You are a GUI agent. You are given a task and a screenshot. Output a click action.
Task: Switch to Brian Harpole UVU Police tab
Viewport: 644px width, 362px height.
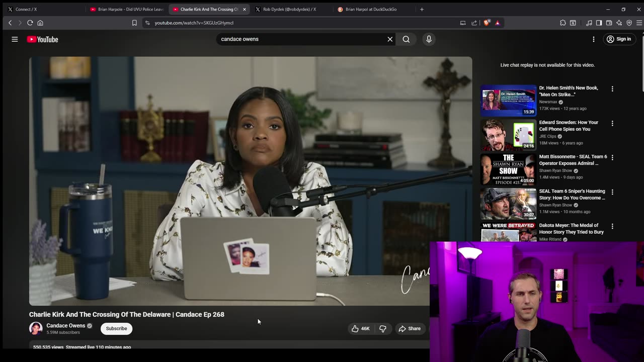(x=126, y=9)
